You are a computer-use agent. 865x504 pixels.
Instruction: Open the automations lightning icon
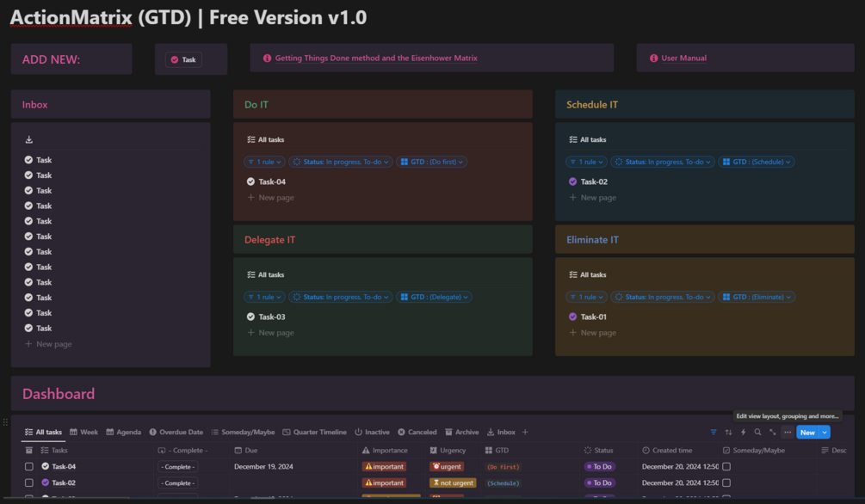coord(743,433)
